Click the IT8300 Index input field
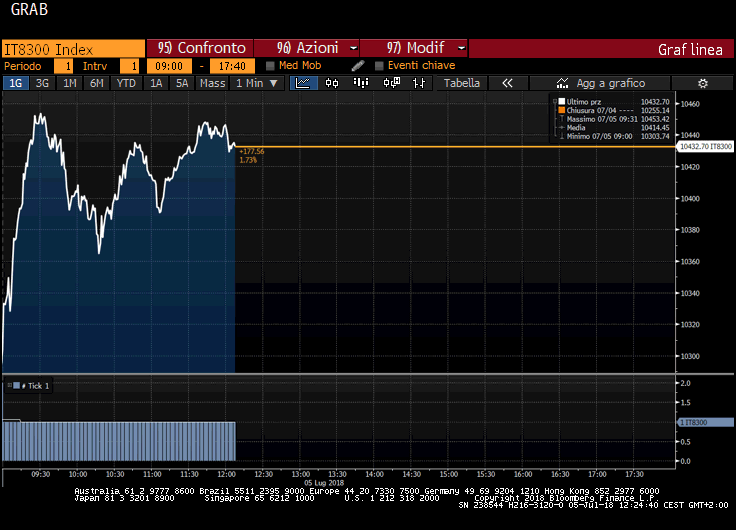Screen dimensions: 736x530 coord(72,48)
